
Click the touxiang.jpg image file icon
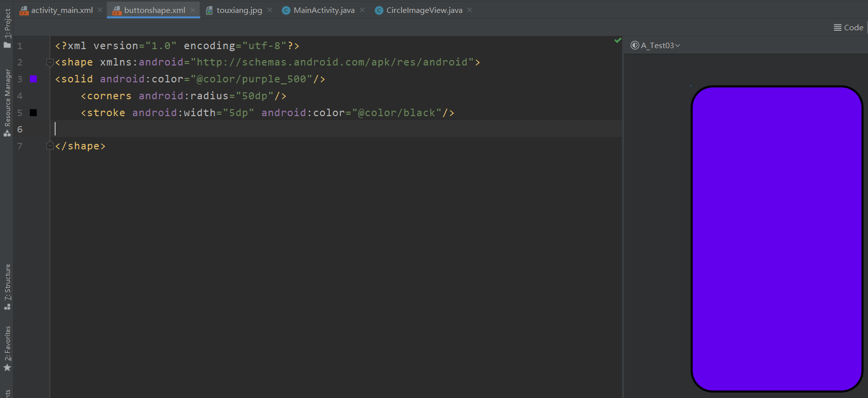(x=209, y=10)
